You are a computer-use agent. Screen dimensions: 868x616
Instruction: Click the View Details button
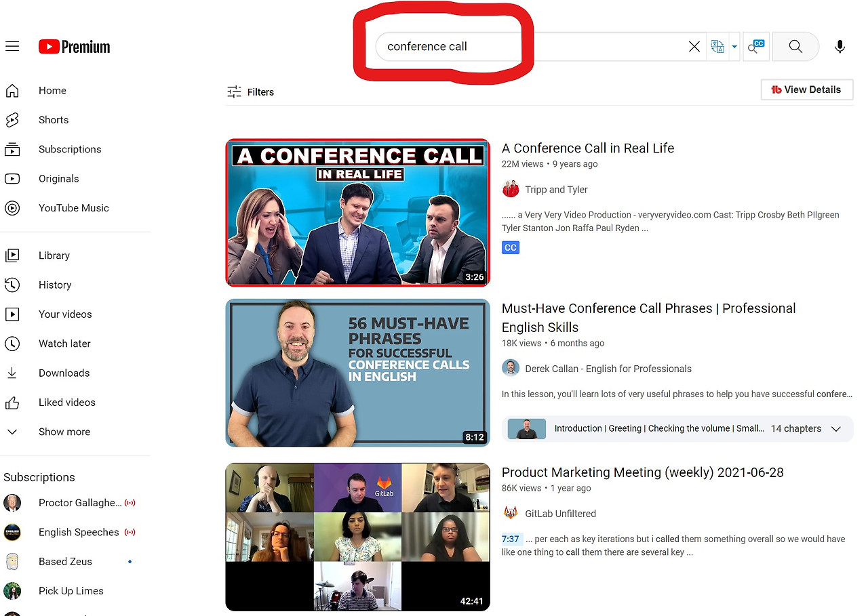click(807, 89)
